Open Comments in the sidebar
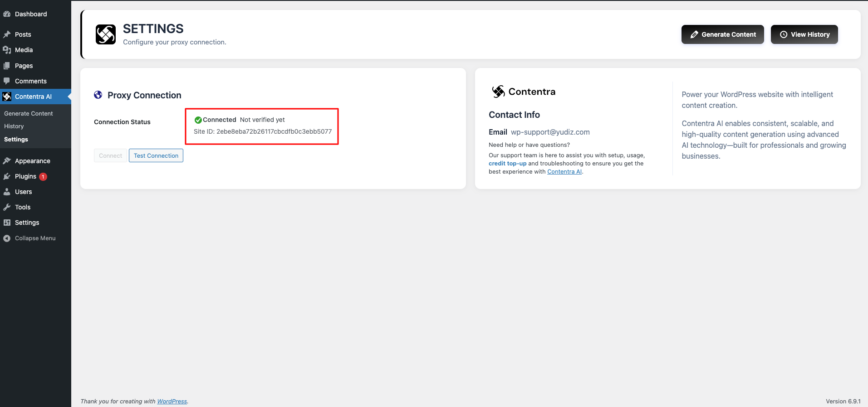The width and height of the screenshot is (868, 407). tap(35, 81)
